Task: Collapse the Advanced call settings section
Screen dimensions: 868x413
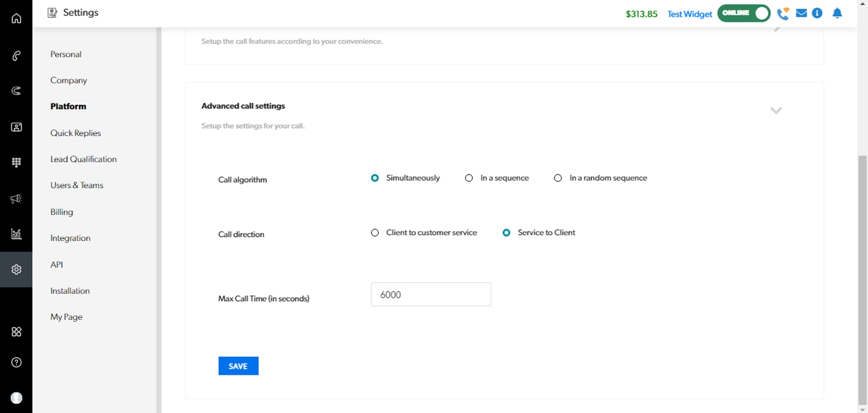Action: coord(776,110)
